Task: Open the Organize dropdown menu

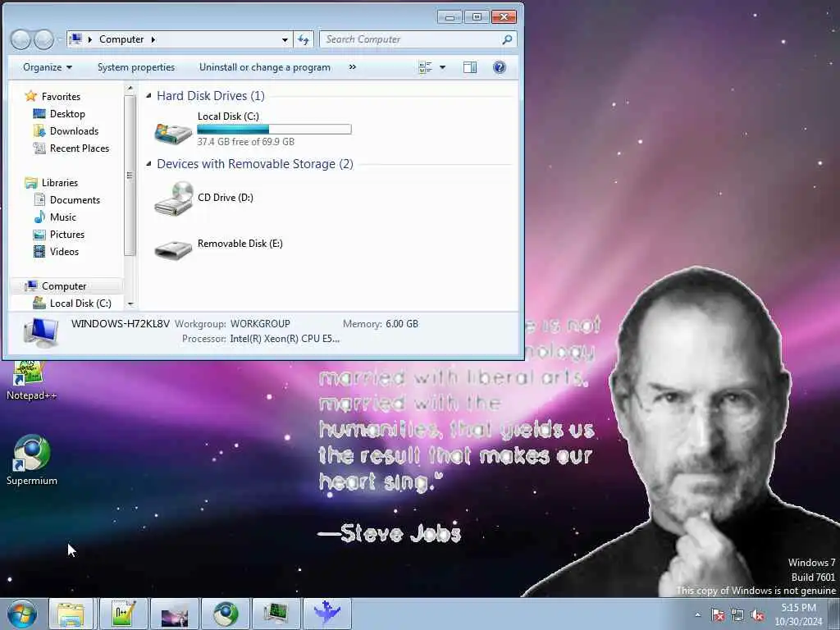Action: pyautogui.click(x=47, y=67)
